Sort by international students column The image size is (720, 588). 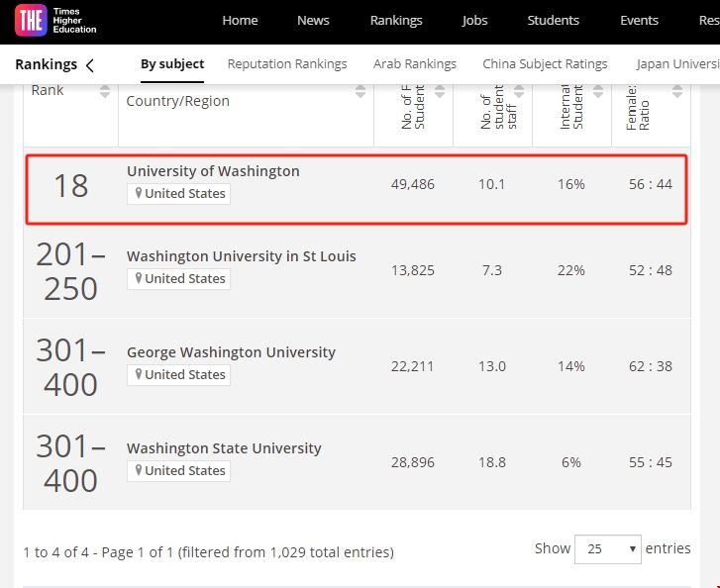598,92
